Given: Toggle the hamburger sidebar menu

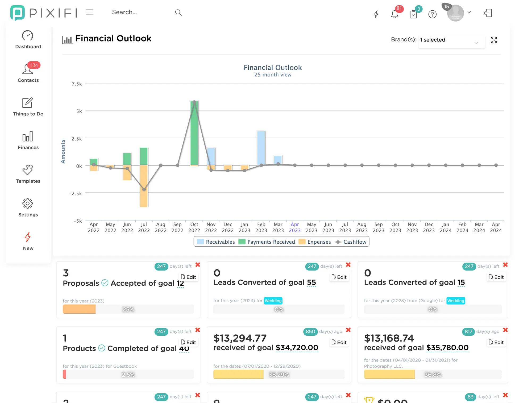Looking at the screenshot, I should tap(90, 12).
